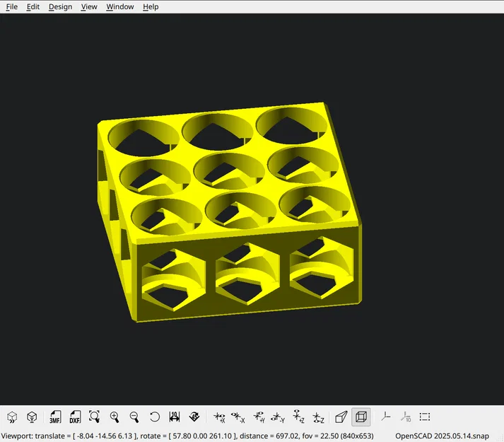Click the Preview icon in the toolbar

tap(12, 417)
